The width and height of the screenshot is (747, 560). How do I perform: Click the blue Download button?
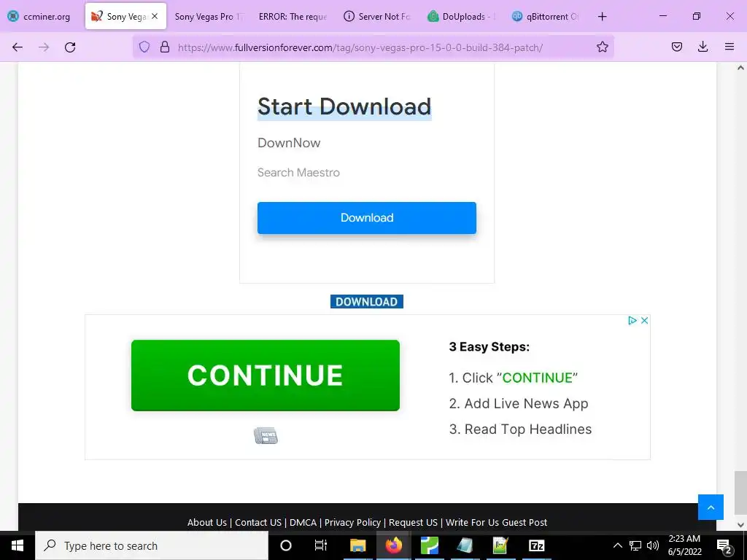tap(367, 218)
